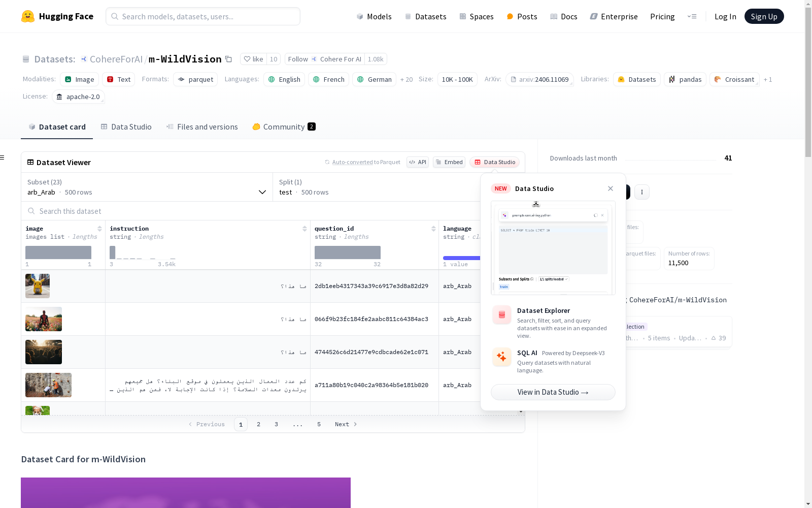Click the instruction lengths histogram bar

click(113, 252)
